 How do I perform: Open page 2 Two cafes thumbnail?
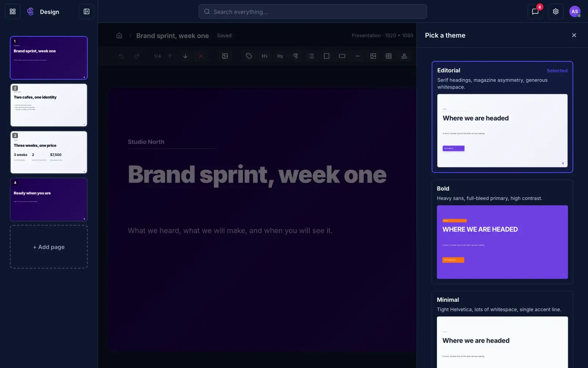coord(49,105)
